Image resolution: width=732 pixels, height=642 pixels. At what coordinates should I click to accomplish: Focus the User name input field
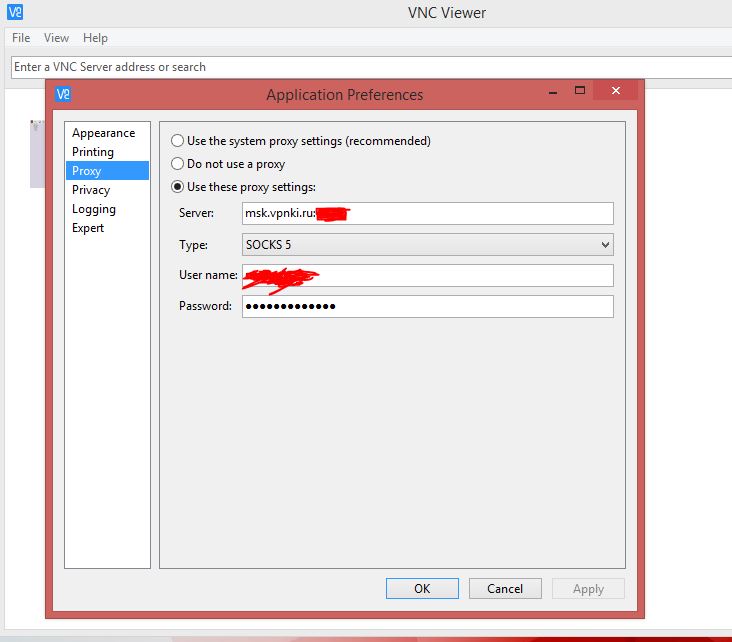click(x=428, y=275)
